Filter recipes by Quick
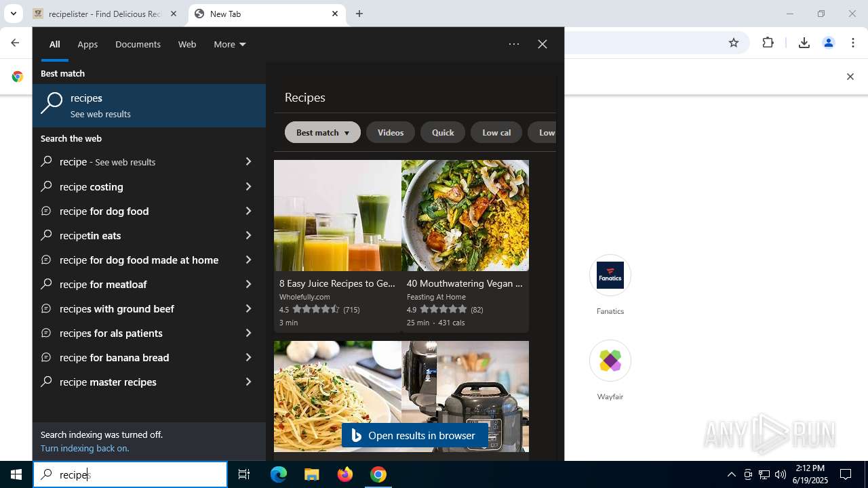This screenshot has width=868, height=488. tap(443, 133)
